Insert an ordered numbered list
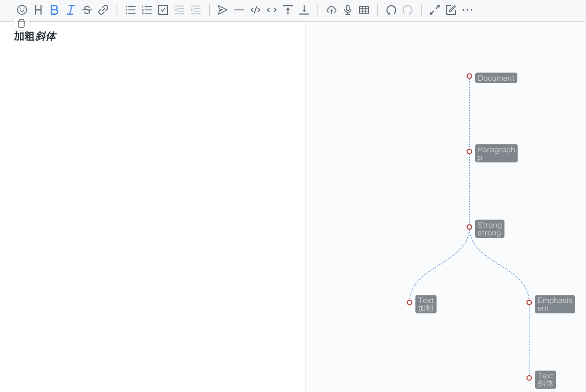Viewport: 586px width, 392px height. (147, 10)
